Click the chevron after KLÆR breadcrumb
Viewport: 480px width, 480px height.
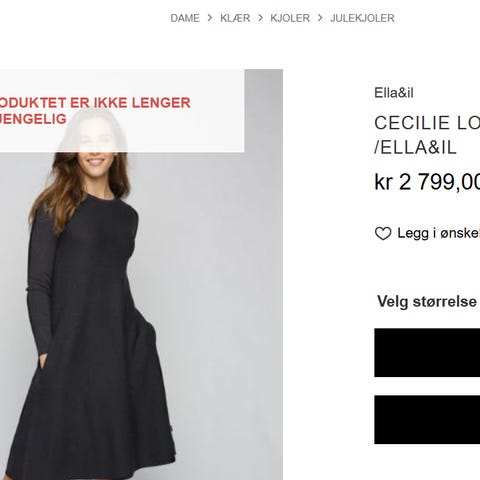tap(260, 18)
